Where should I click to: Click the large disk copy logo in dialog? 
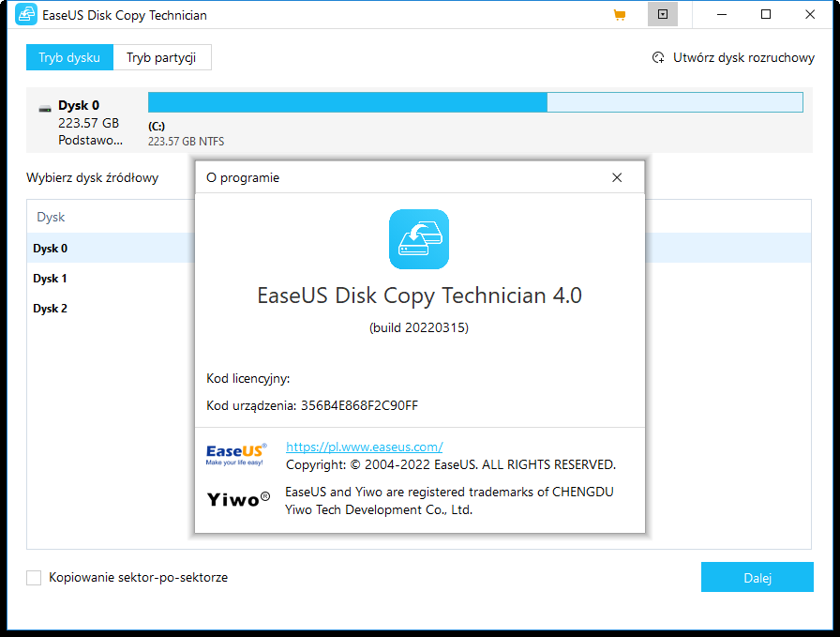[419, 239]
